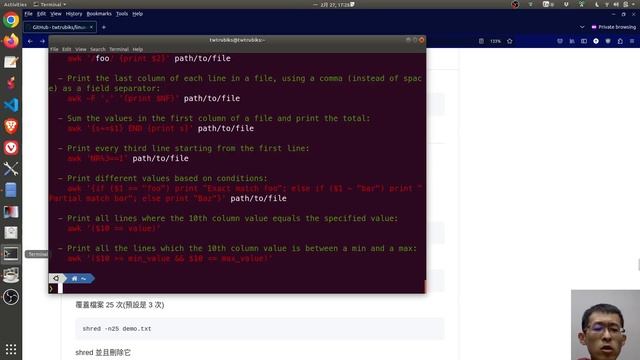Go forward in the Firefox browser

point(42,41)
